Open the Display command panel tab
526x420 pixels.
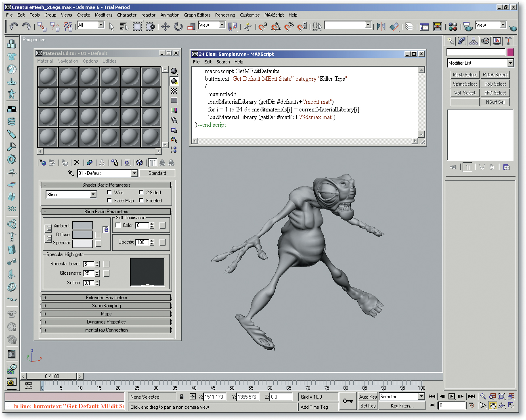497,41
